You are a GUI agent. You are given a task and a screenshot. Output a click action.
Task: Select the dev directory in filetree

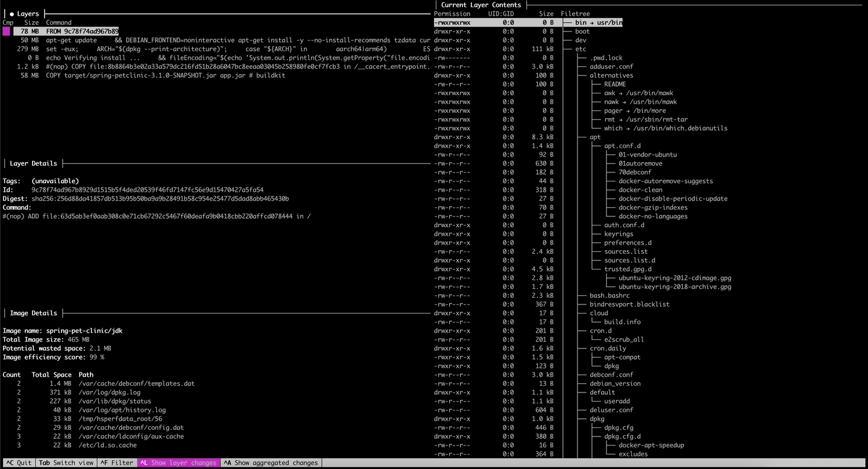coord(580,40)
